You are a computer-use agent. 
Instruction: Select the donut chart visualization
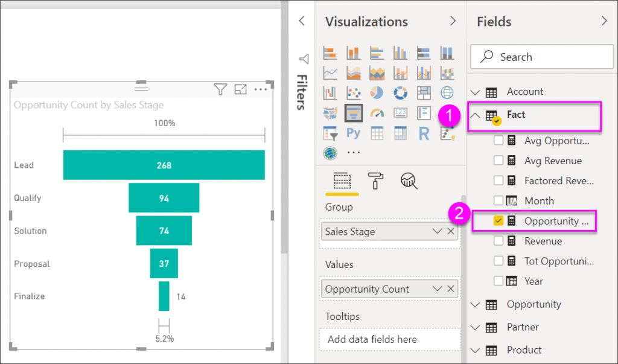pos(400,93)
